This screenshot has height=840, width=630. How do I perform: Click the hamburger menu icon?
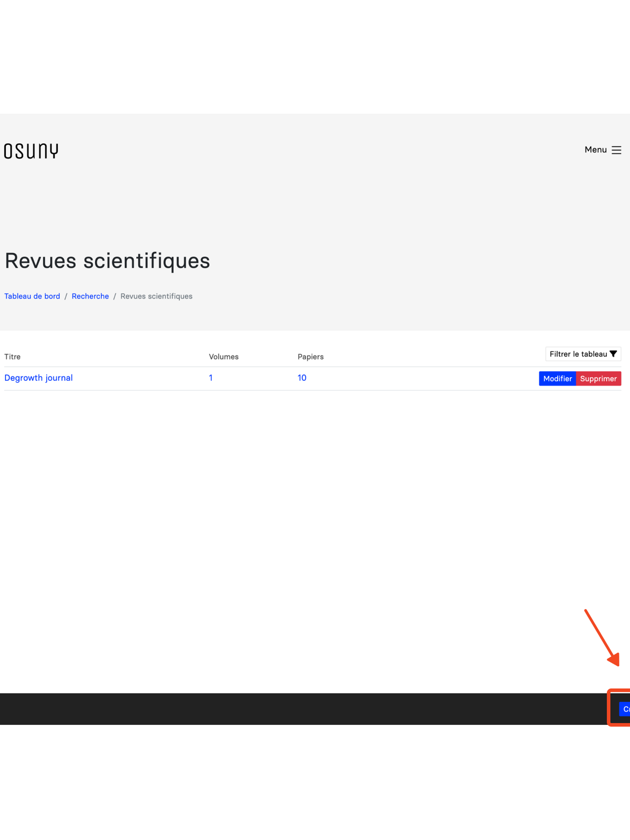point(616,150)
